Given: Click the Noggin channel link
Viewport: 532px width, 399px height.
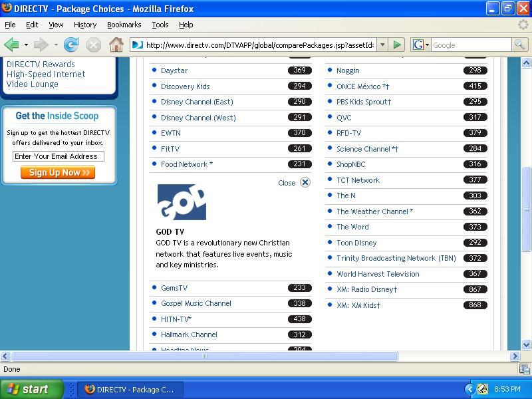Looking at the screenshot, I should point(348,70).
